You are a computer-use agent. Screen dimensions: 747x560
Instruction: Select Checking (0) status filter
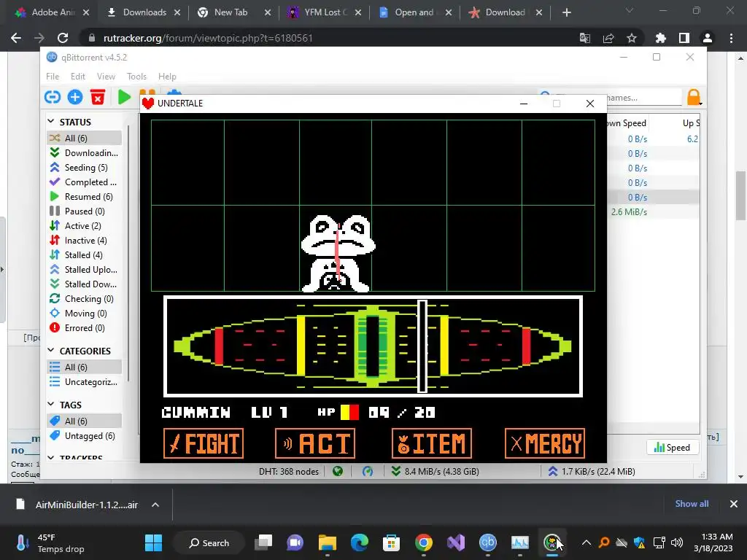point(84,299)
